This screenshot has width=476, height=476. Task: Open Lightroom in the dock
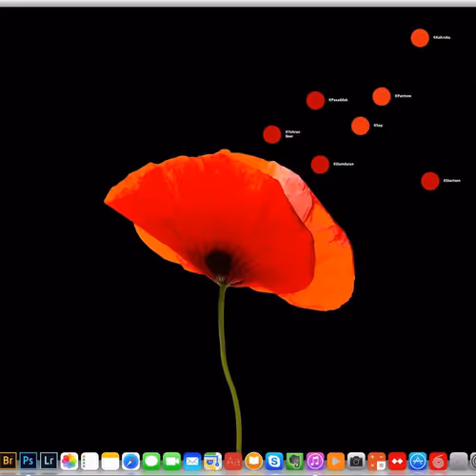click(49, 461)
